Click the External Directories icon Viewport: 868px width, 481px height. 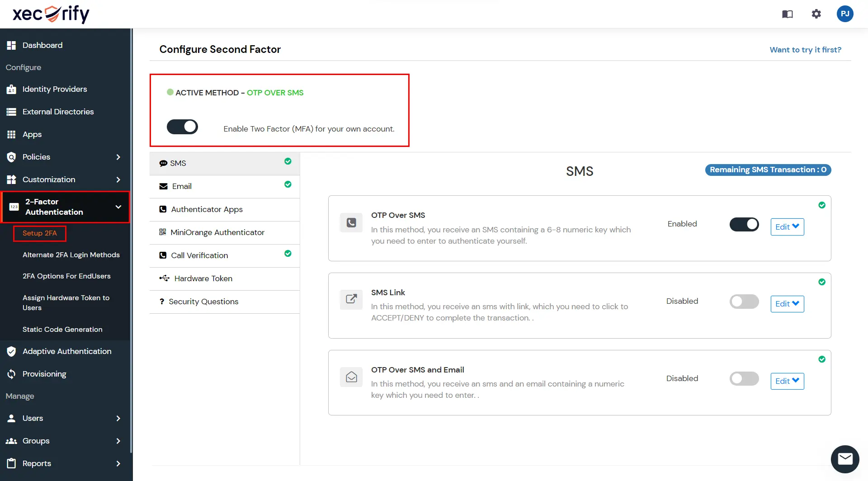point(11,112)
